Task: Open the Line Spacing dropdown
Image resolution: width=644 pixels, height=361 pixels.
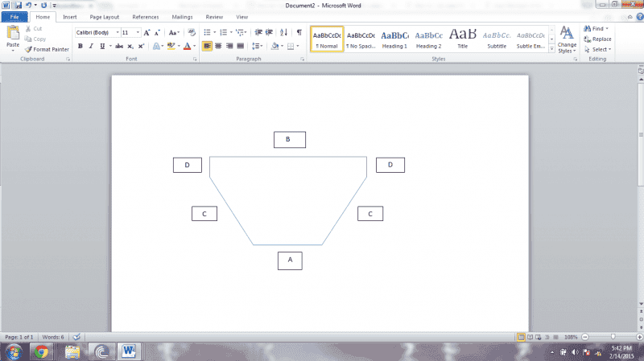Action: click(x=257, y=46)
